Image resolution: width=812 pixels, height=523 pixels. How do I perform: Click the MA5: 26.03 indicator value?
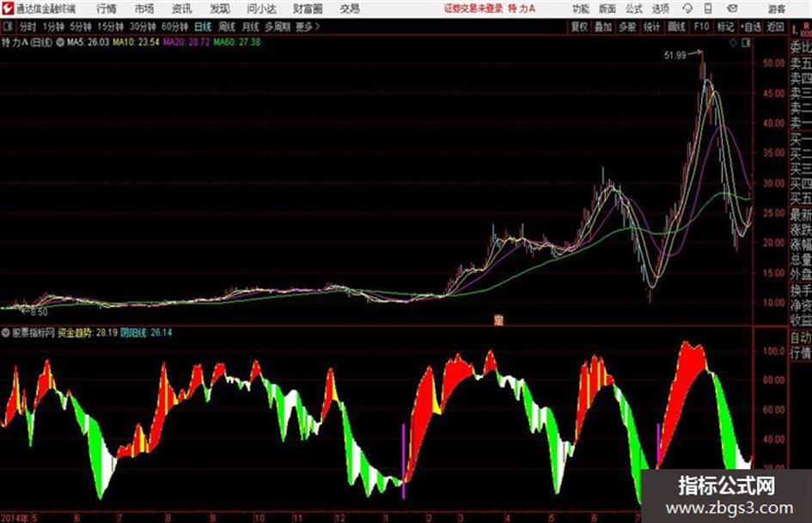point(88,42)
